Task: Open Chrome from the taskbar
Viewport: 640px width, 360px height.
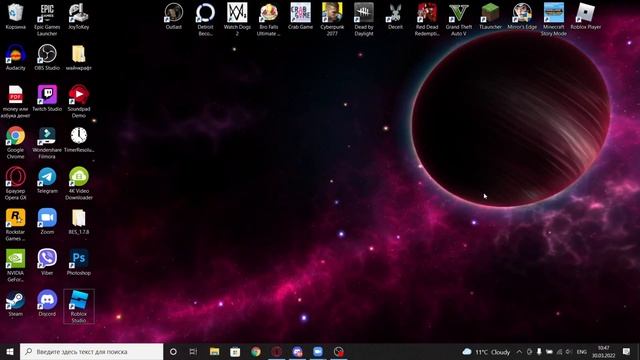Action: (256, 351)
